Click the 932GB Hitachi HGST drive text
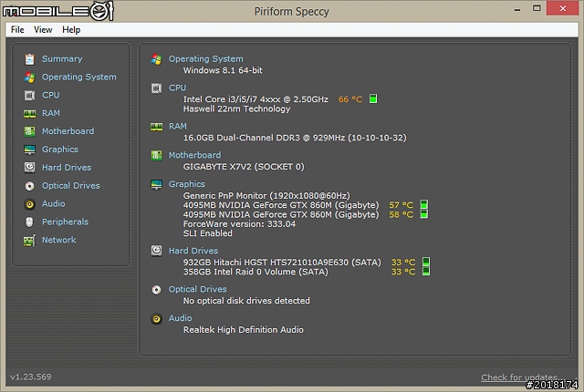 [x=282, y=263]
